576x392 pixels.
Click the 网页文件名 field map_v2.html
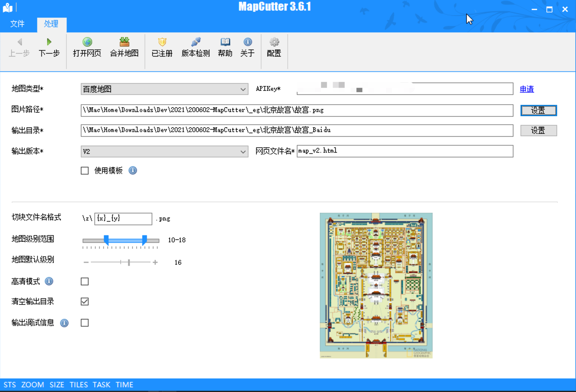point(405,151)
